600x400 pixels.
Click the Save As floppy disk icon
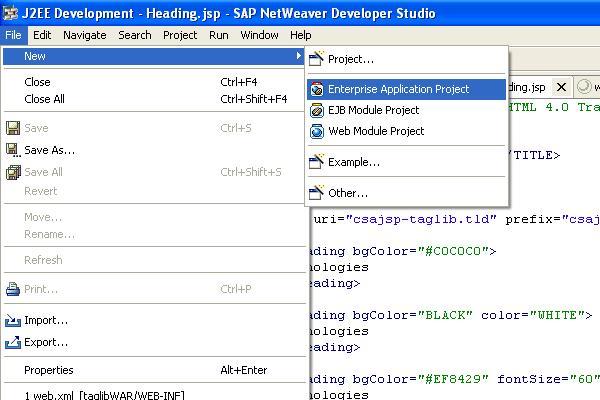13,150
